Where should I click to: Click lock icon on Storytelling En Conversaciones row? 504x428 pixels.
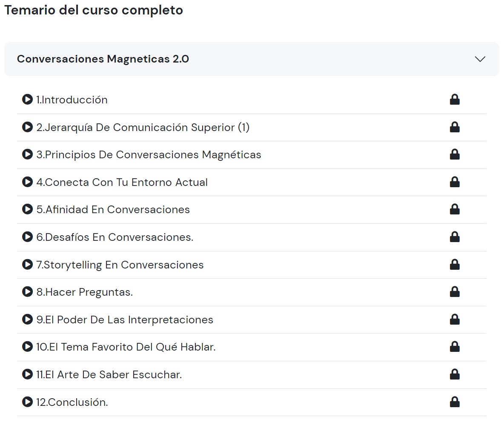(455, 265)
